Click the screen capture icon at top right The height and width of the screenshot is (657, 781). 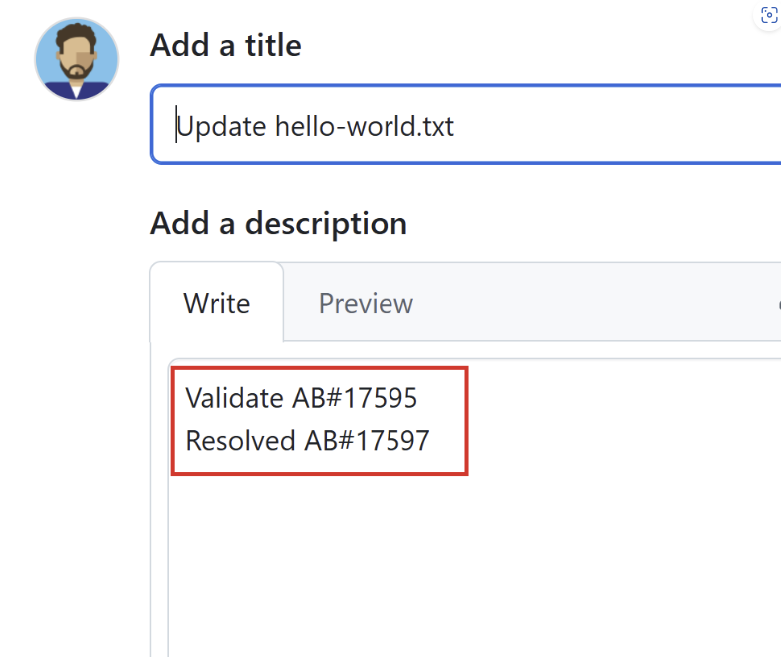click(x=769, y=15)
